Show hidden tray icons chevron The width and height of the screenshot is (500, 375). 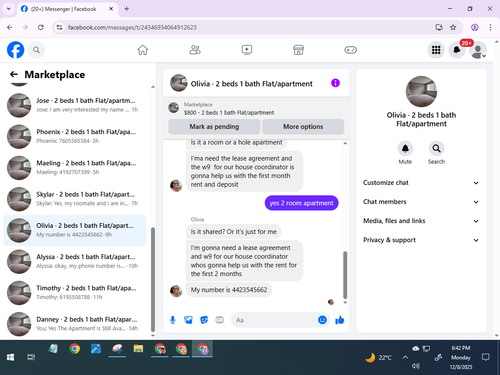click(405, 357)
